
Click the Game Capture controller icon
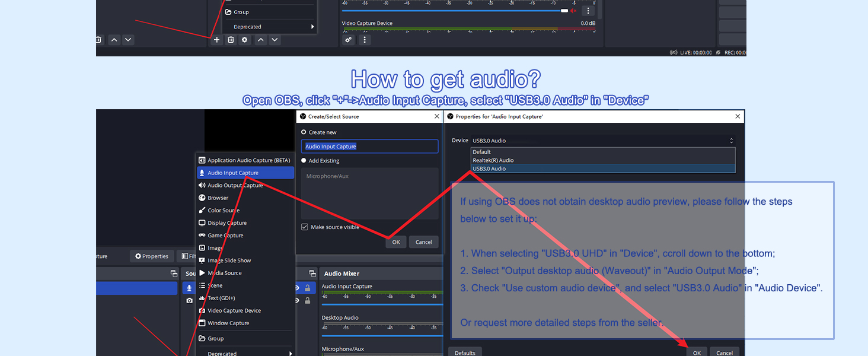[x=202, y=236]
